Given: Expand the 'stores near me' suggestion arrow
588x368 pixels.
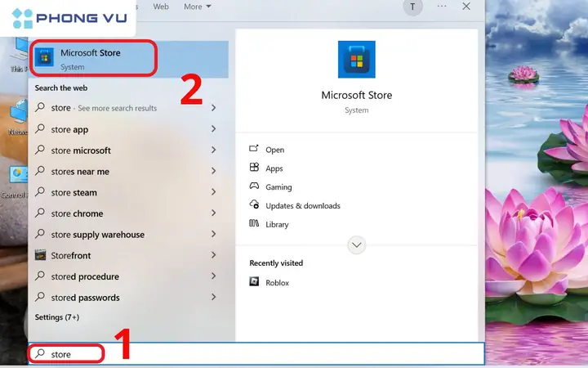Looking at the screenshot, I should coord(213,171).
